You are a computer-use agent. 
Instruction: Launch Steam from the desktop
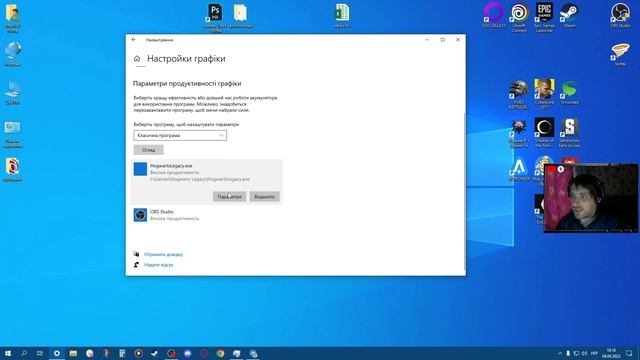click(x=569, y=16)
